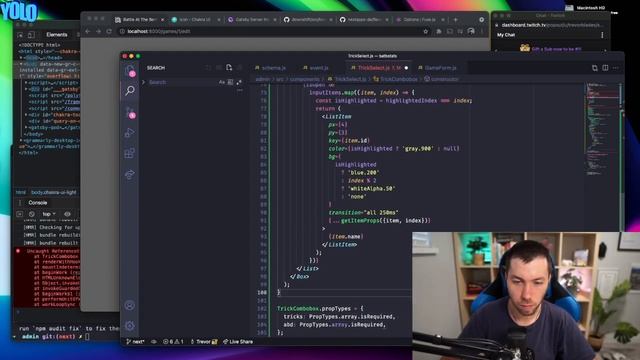Click the inspect element picker icon in DevTools
Screen dimensions: 640x360
click(20, 35)
